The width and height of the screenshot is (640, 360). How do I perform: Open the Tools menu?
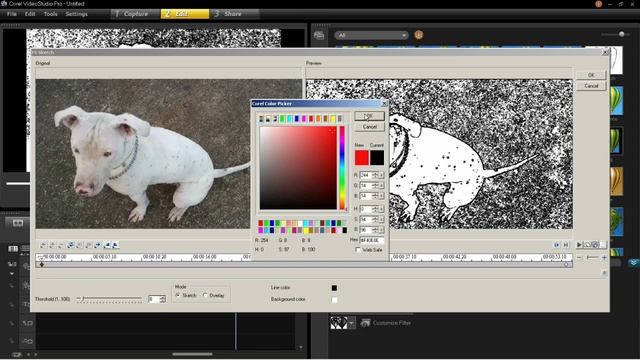point(51,14)
